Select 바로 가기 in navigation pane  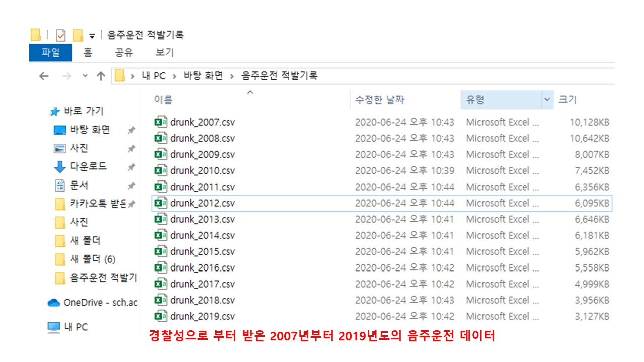(84, 111)
